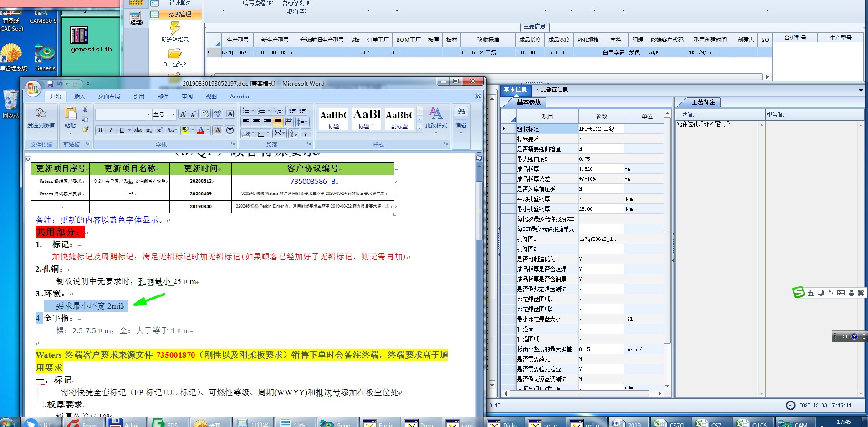The width and height of the screenshot is (868, 427).
Task: Apply character shading with the shaded A
Action: pyautogui.click(x=218, y=130)
